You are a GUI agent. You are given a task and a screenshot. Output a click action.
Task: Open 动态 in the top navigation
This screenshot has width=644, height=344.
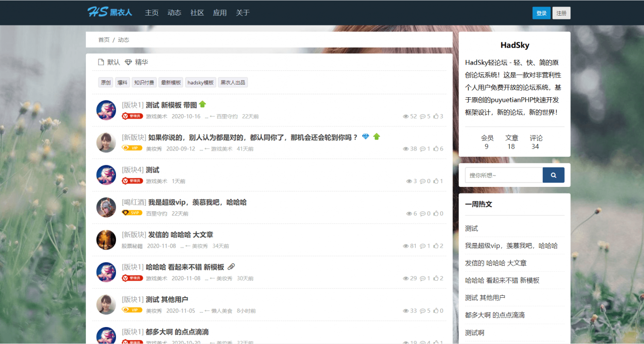(x=174, y=13)
